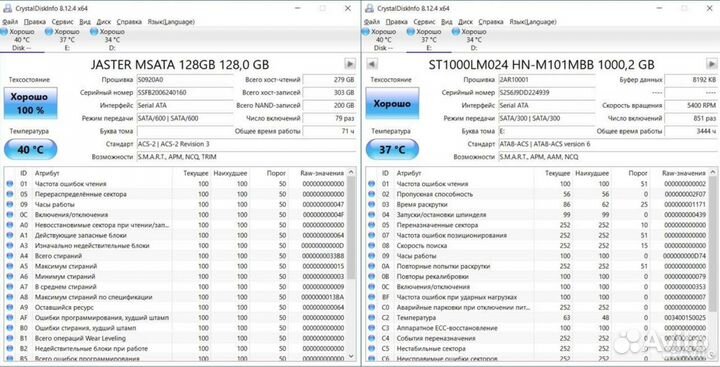Select the E: disk tab in left window
Viewport: 720px width, 367px height.
(x=63, y=40)
